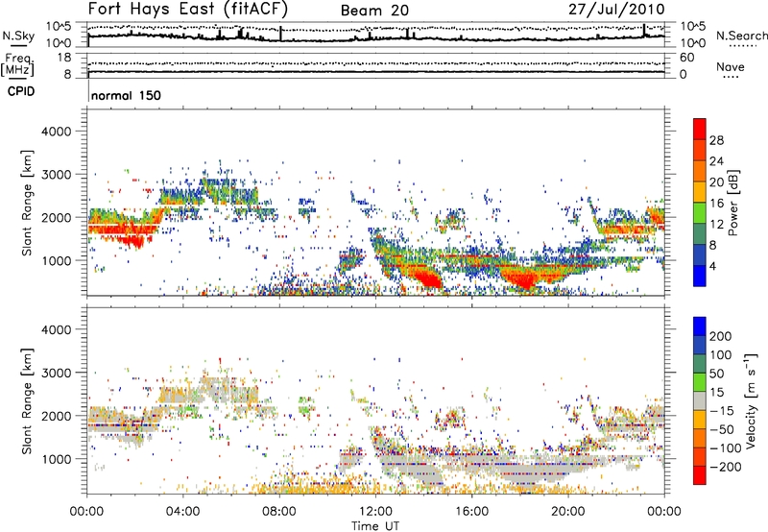Click the velocity color bar units label
This screenshot has width=768, height=532.
[x=751, y=400]
